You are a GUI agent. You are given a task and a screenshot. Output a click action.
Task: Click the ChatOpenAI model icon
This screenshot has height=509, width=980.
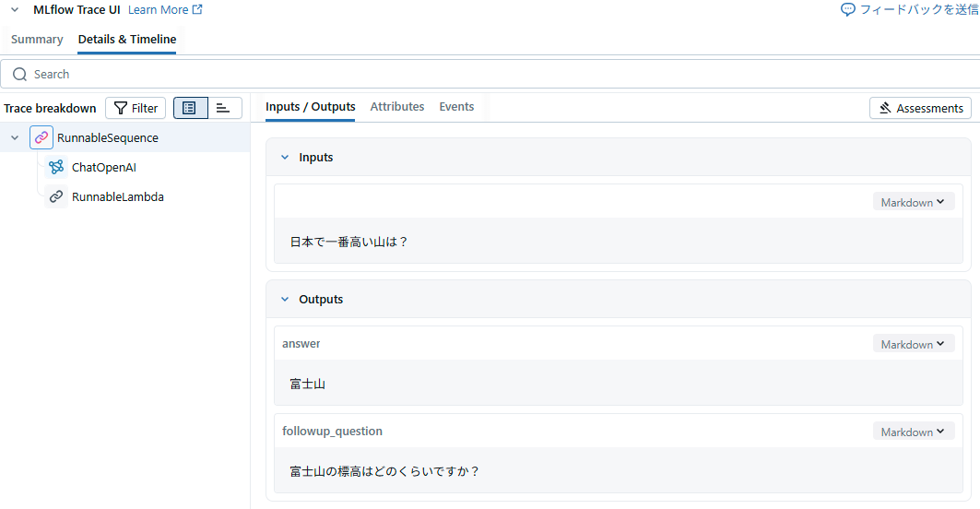coord(56,167)
